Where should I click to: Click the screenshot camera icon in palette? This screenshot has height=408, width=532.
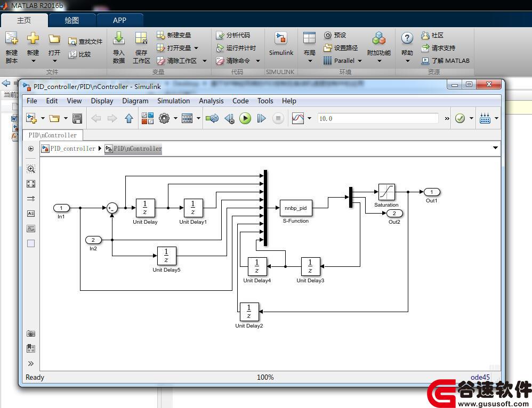(31, 334)
